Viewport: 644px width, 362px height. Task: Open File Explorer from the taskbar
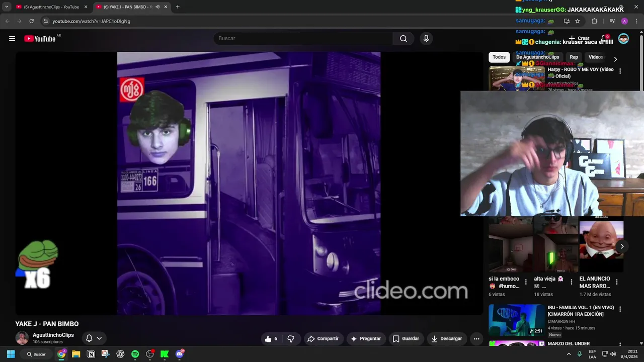click(76, 354)
